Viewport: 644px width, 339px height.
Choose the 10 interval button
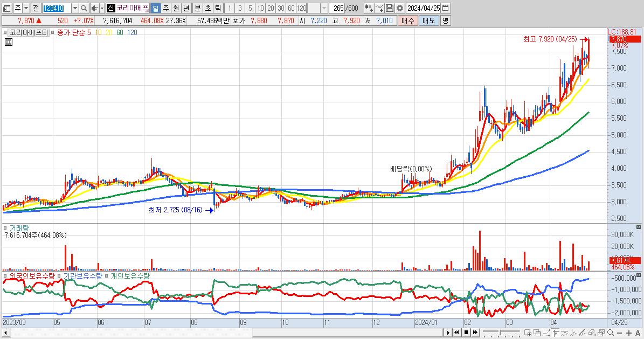(x=260, y=8)
